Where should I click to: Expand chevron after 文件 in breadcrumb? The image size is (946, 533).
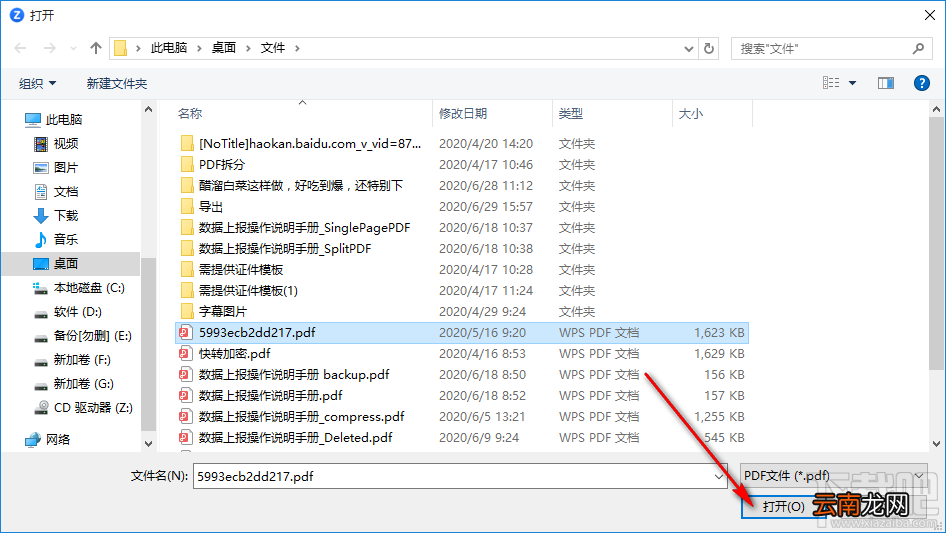297,48
